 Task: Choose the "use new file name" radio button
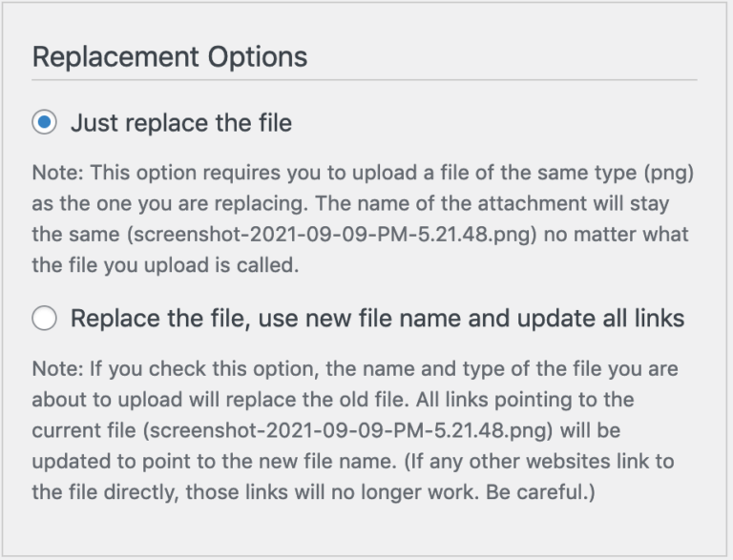point(45,319)
